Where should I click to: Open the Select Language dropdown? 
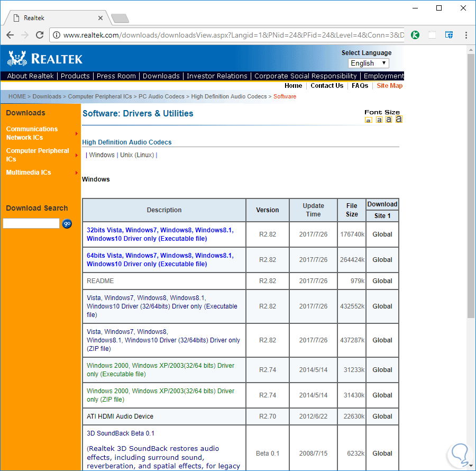coord(368,63)
